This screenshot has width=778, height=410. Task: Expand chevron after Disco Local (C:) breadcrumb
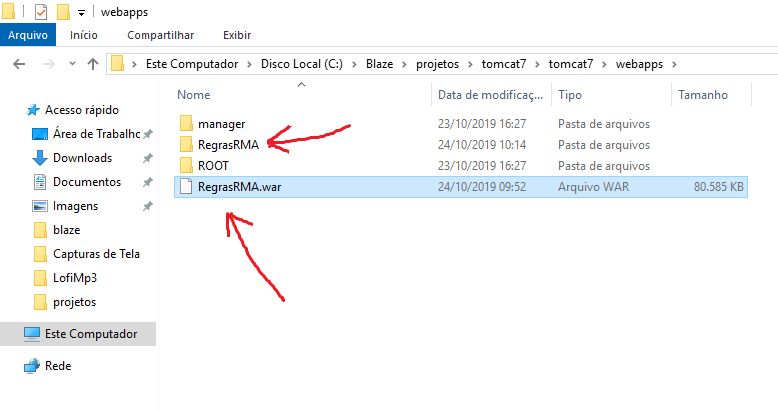354,64
